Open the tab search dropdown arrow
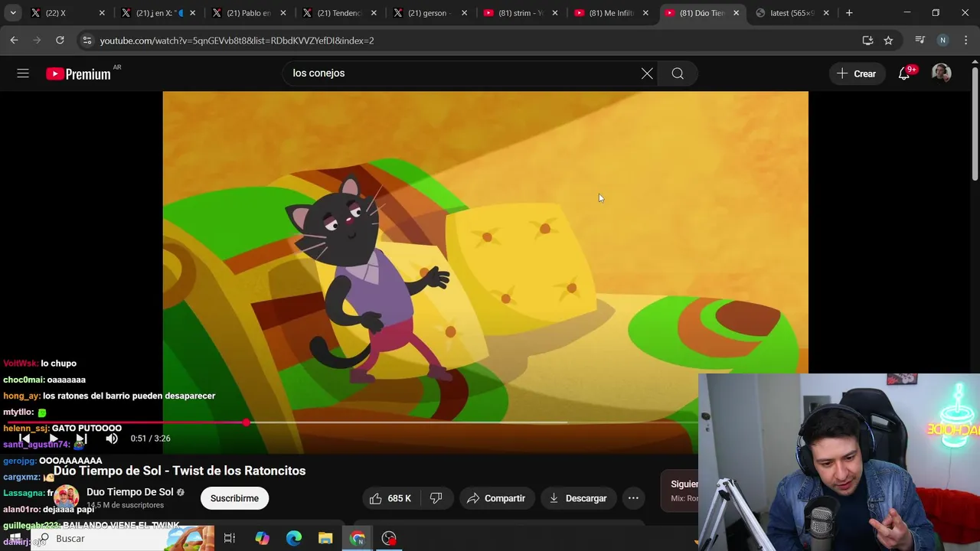 tap(13, 13)
